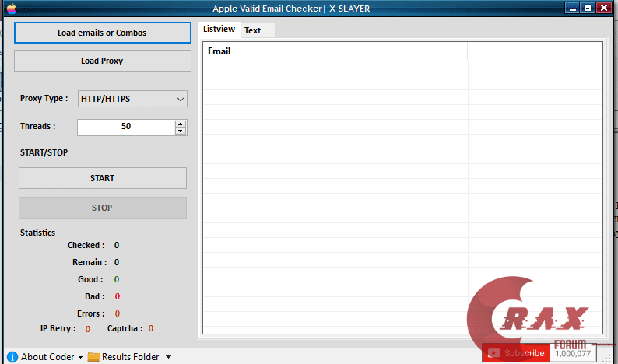Open the About Coder menu

(47, 357)
